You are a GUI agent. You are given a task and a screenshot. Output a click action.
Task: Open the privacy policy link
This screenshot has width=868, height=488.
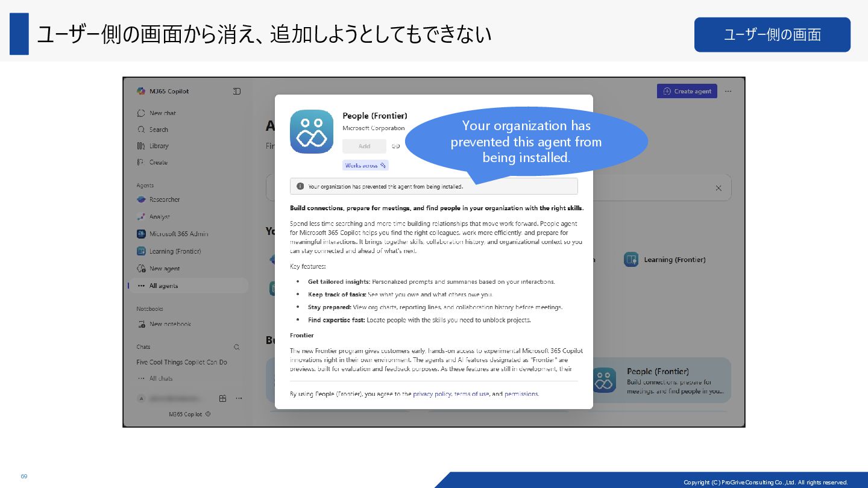coord(432,394)
